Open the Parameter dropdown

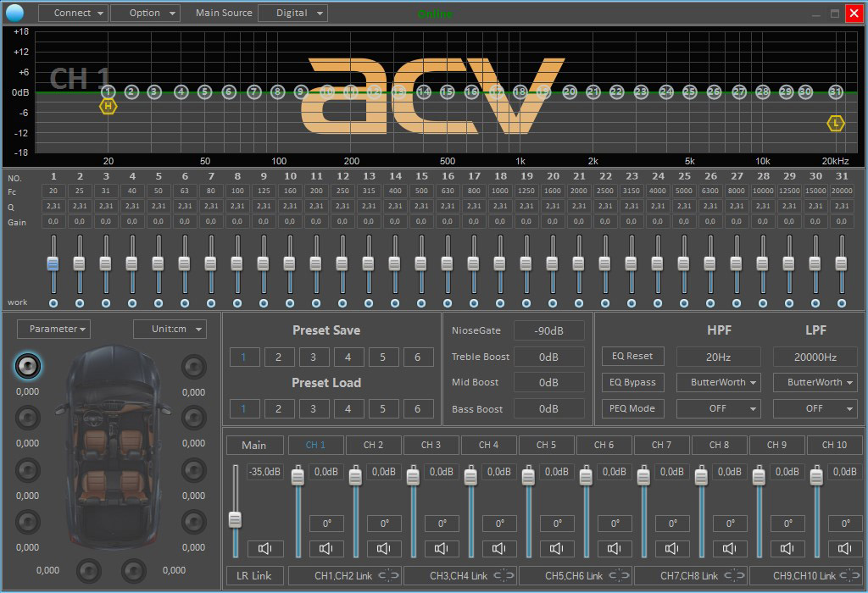[53, 329]
